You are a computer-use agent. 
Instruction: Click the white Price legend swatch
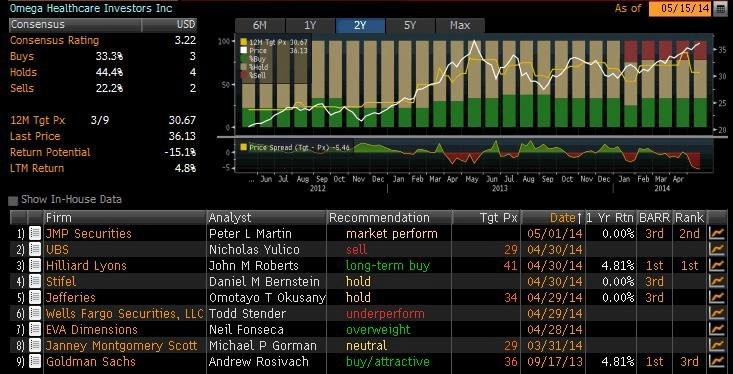tap(244, 50)
